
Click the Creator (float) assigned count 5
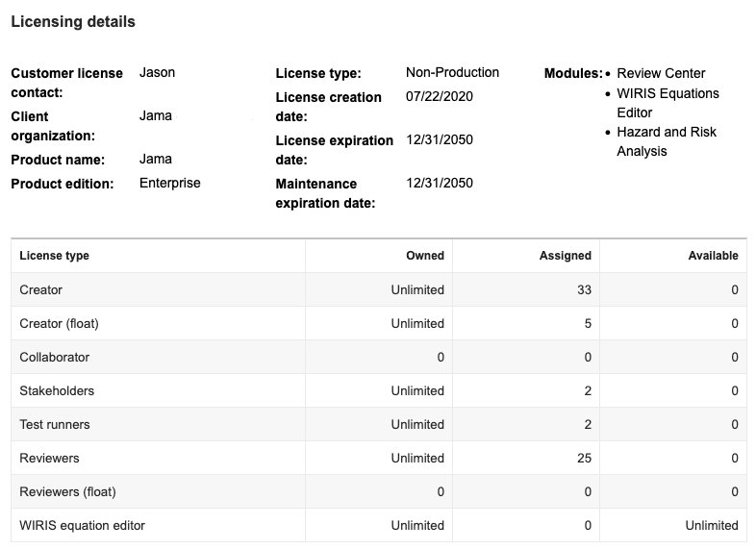pyautogui.click(x=588, y=323)
